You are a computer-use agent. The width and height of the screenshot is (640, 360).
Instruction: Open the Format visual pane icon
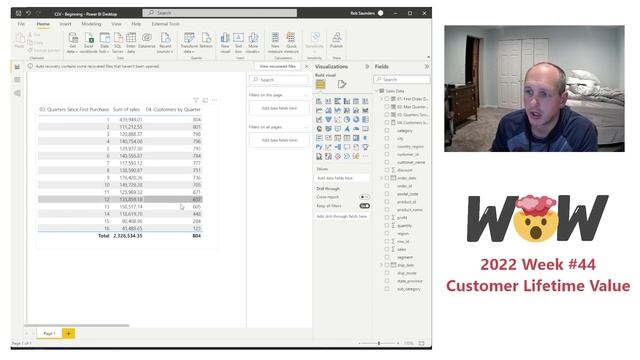(x=342, y=84)
